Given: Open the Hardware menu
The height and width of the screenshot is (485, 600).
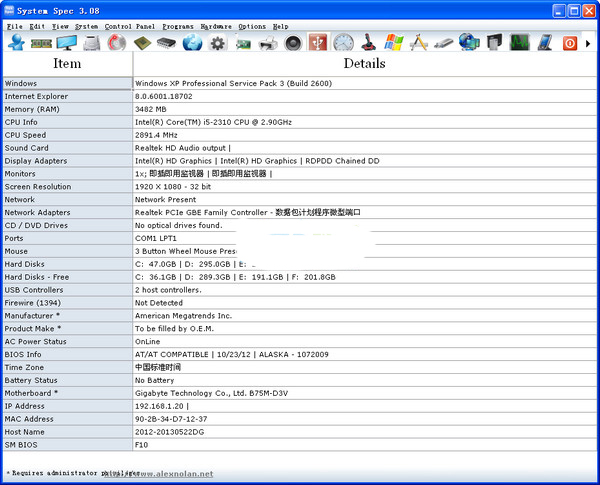Looking at the screenshot, I should pos(216,26).
